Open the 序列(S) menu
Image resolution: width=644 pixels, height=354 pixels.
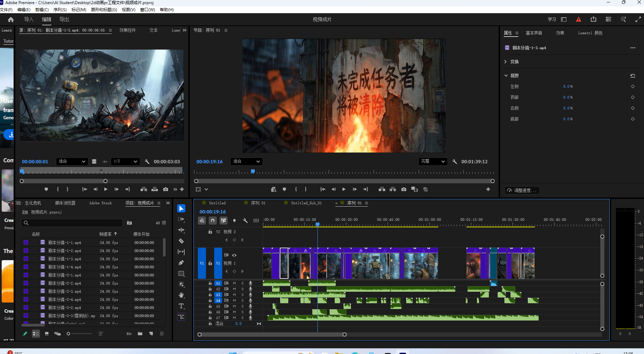[60, 10]
